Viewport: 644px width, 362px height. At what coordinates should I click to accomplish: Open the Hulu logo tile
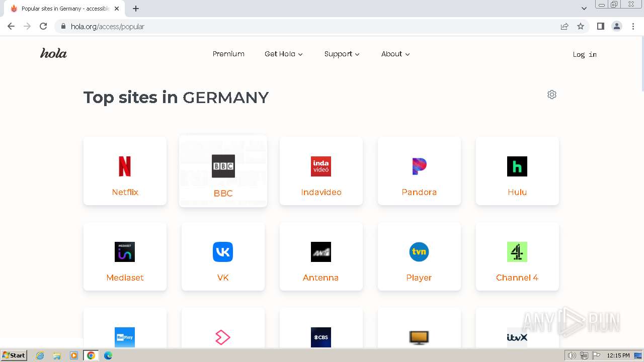pos(517,166)
